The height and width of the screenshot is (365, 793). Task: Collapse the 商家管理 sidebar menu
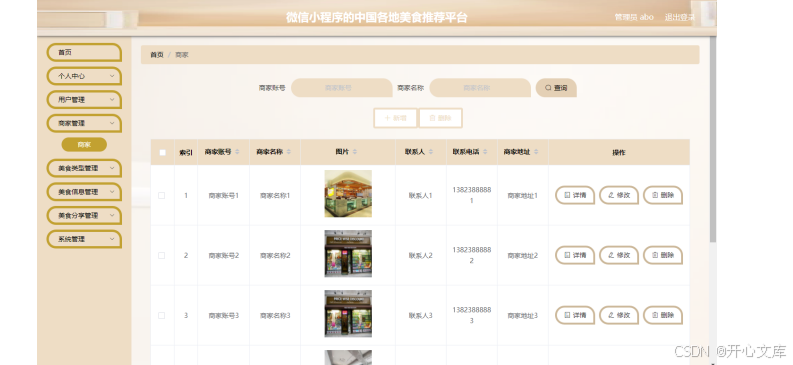[x=84, y=123]
